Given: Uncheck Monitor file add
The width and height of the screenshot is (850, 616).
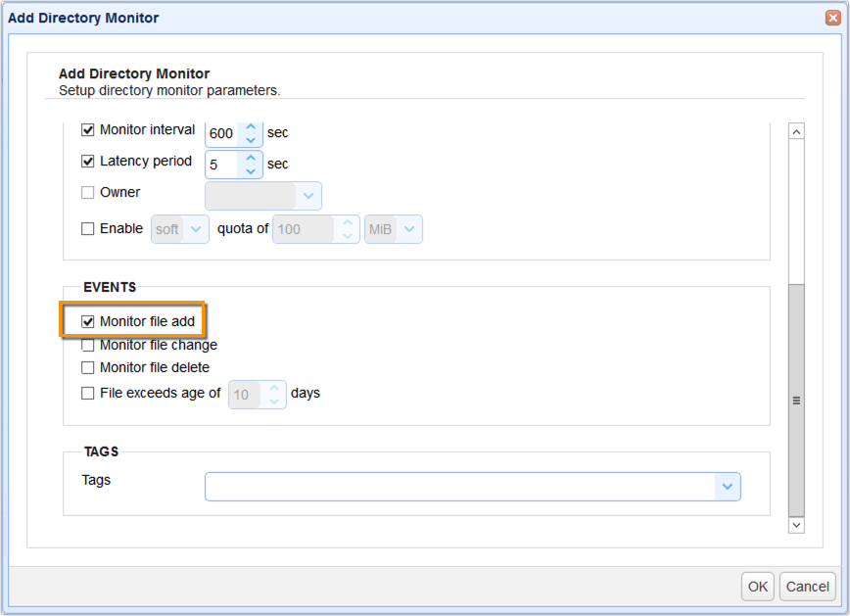Looking at the screenshot, I should coord(87,320).
